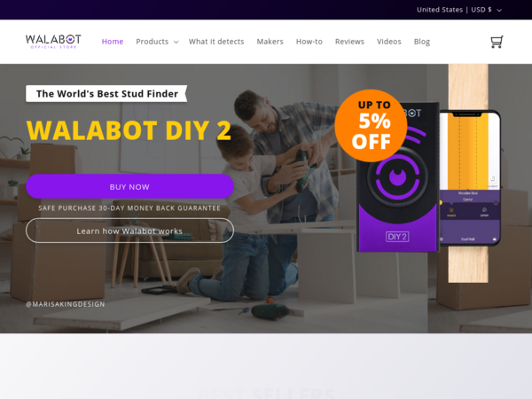532x399 pixels.
Task: Click Learn how Walabot works button
Action: coord(129,231)
